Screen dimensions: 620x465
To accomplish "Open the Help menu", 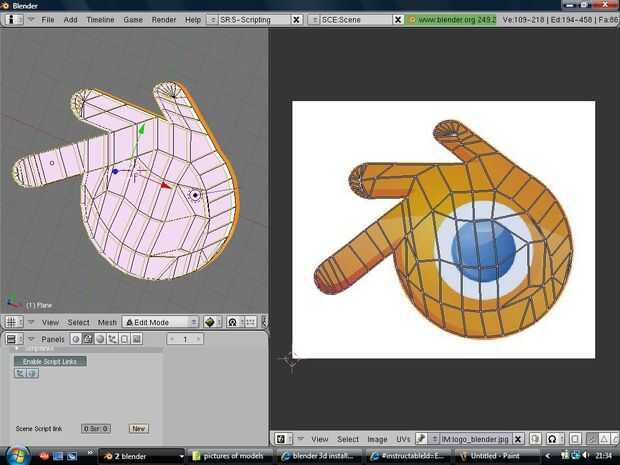I will (193, 19).
